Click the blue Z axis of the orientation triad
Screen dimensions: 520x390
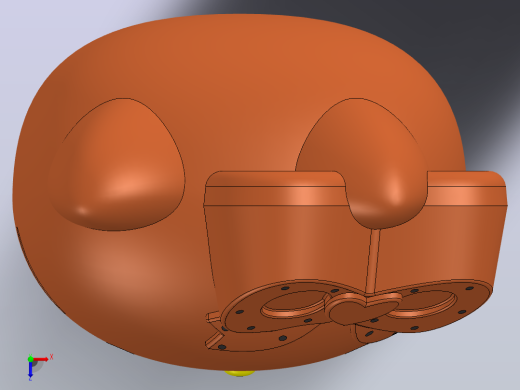[x=30, y=369]
